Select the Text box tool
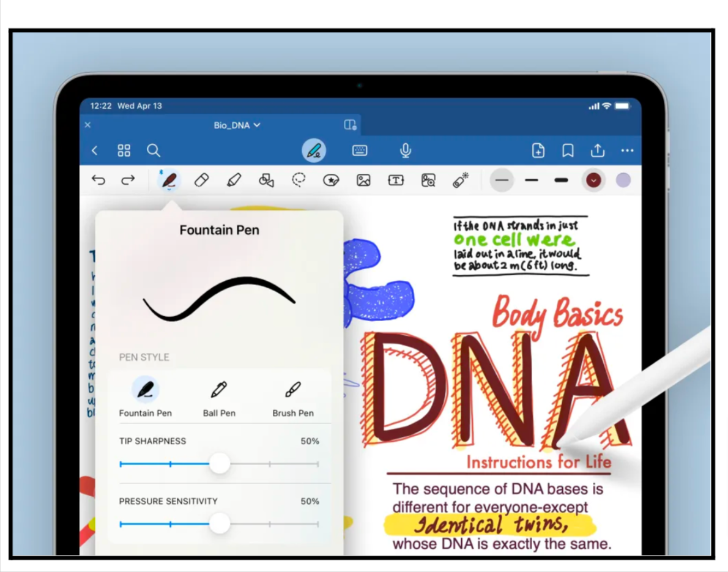Image resolution: width=728 pixels, height=572 pixels. coord(396,180)
